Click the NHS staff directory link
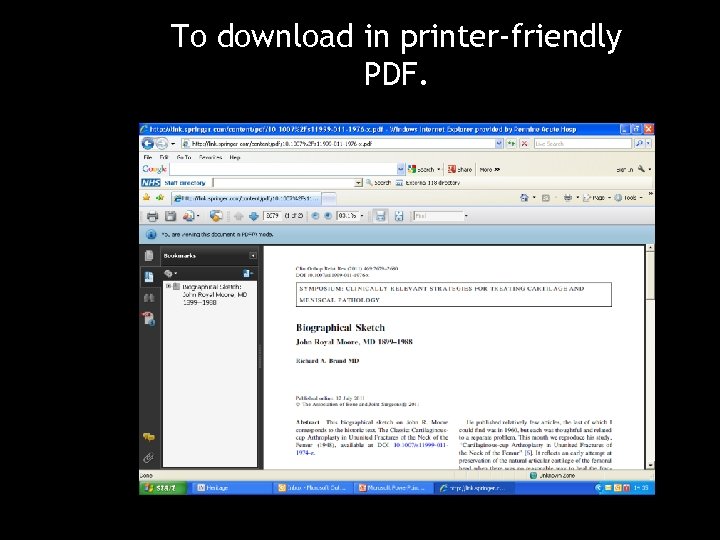 185,183
